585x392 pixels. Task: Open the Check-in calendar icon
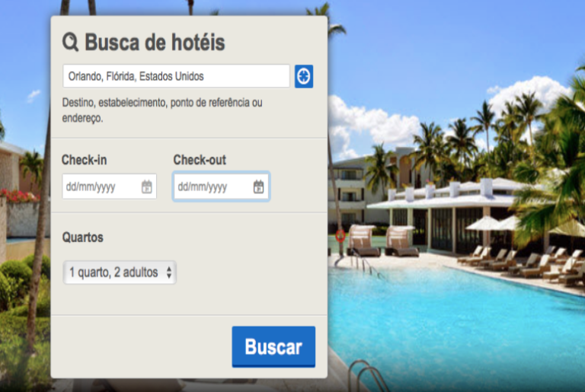(x=146, y=186)
